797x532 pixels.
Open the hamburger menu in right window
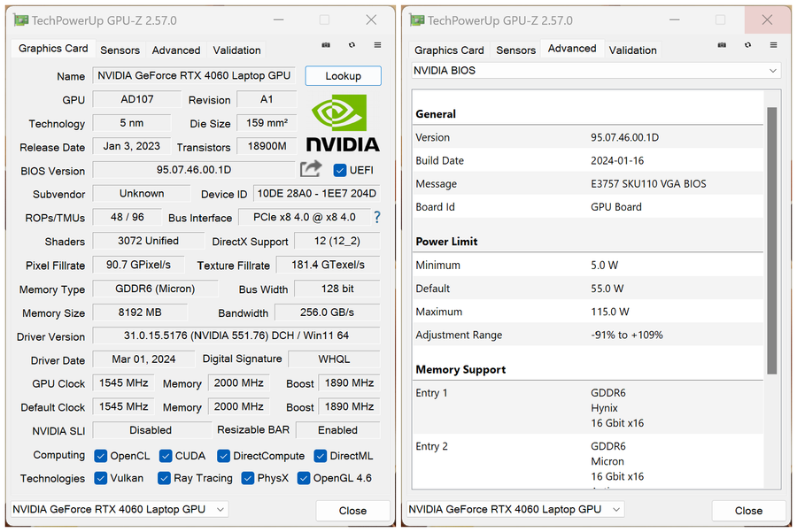click(773, 45)
